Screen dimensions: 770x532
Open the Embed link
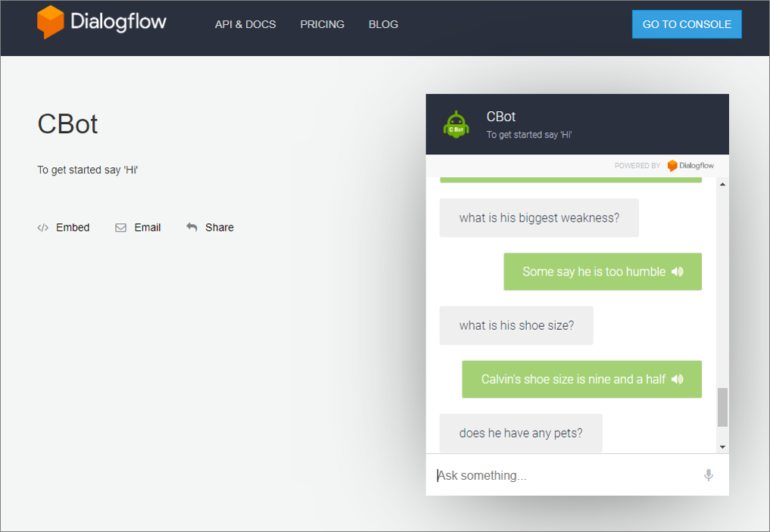(73, 228)
